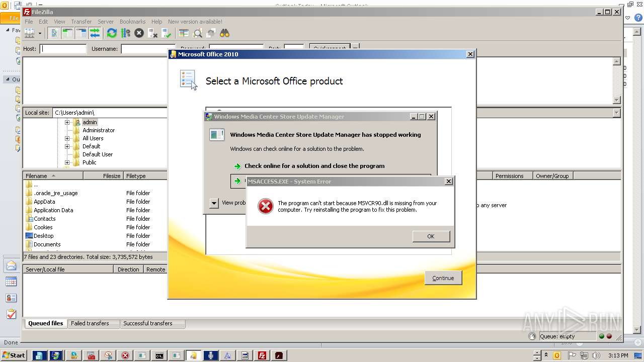Open the Transfer menu
644x362 pixels.
tap(81, 22)
